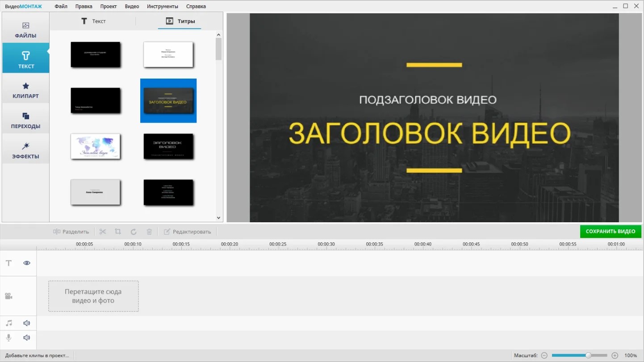
Task: Click the zoom out minus icon near Масштаб
Action: point(544,356)
